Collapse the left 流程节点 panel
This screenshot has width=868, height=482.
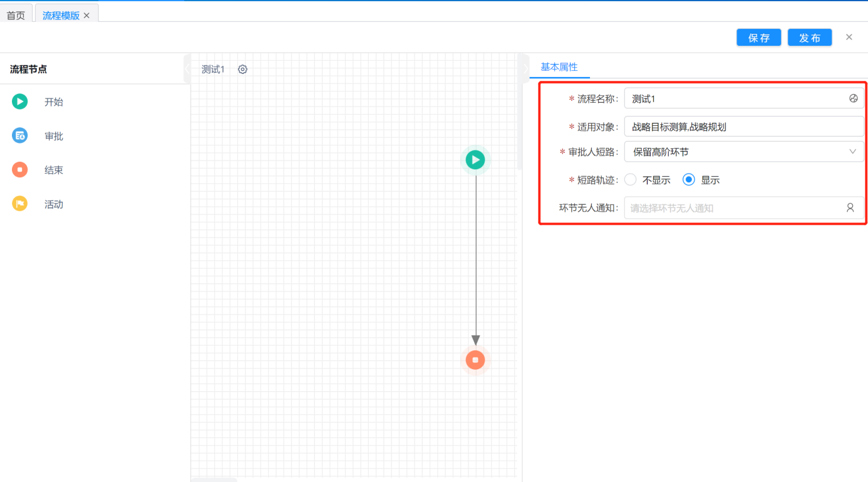187,69
